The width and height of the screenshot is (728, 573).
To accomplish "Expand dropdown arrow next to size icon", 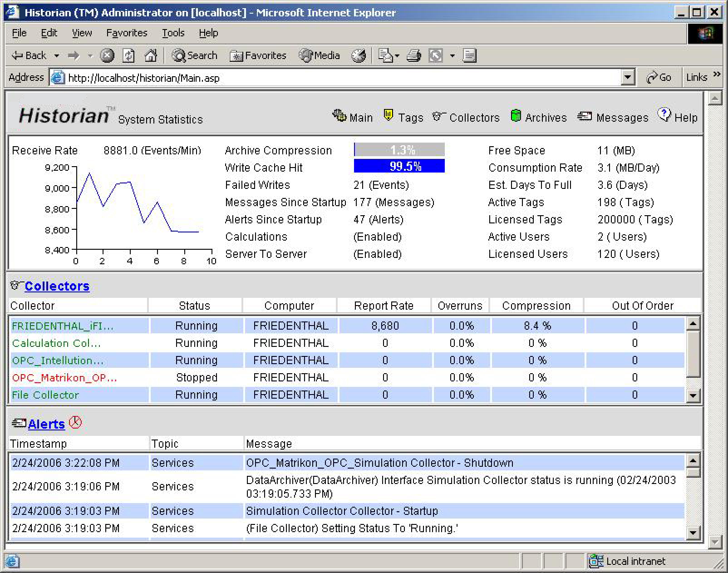I will coord(452,56).
